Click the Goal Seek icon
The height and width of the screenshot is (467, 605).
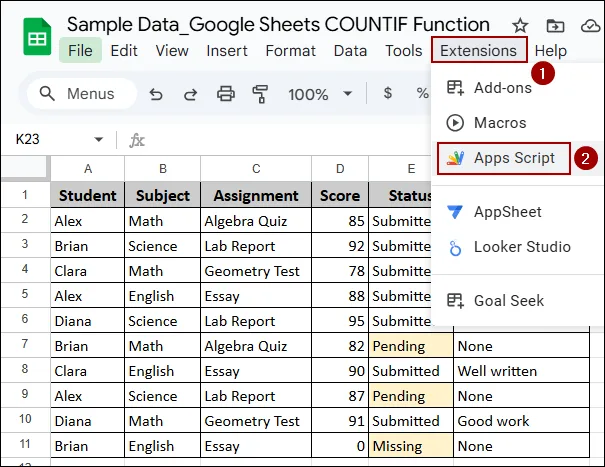point(455,301)
